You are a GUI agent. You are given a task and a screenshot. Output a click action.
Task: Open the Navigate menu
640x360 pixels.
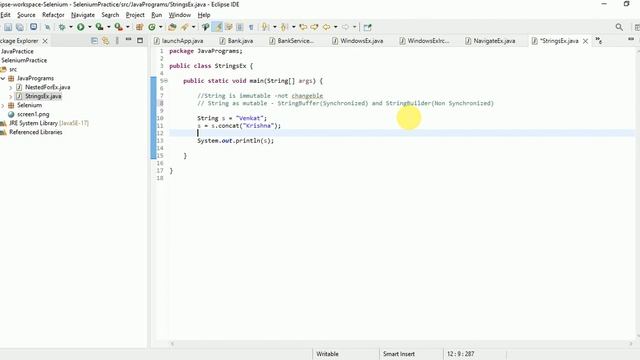tap(83, 15)
